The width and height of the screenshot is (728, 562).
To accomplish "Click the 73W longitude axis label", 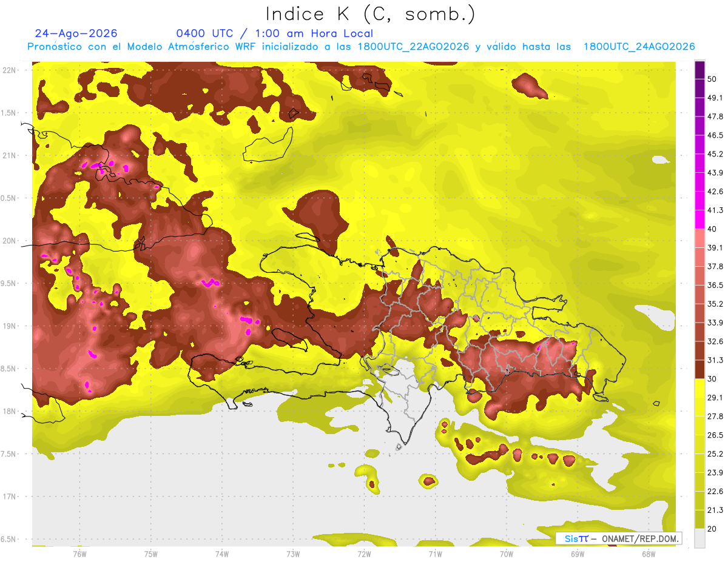I will [293, 554].
